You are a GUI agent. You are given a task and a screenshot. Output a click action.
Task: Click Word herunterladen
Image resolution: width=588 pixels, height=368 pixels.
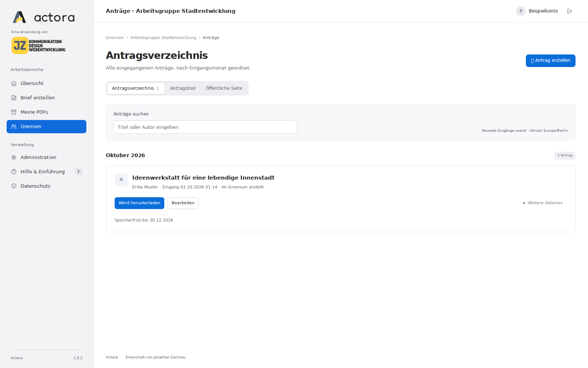[139, 203]
